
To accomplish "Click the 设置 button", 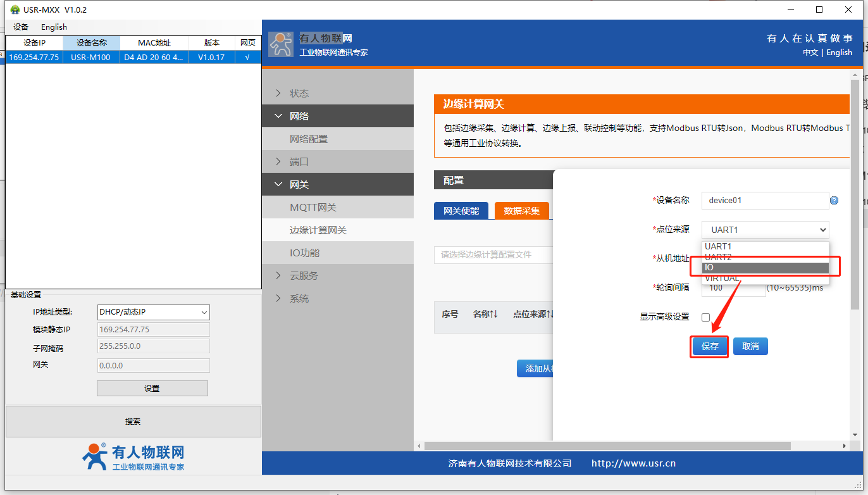I will 152,389.
